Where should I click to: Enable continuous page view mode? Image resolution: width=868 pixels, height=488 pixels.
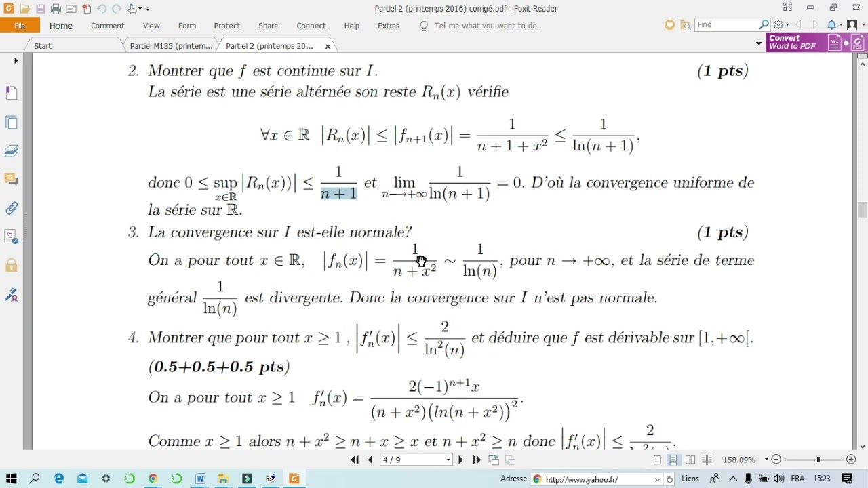(673, 460)
